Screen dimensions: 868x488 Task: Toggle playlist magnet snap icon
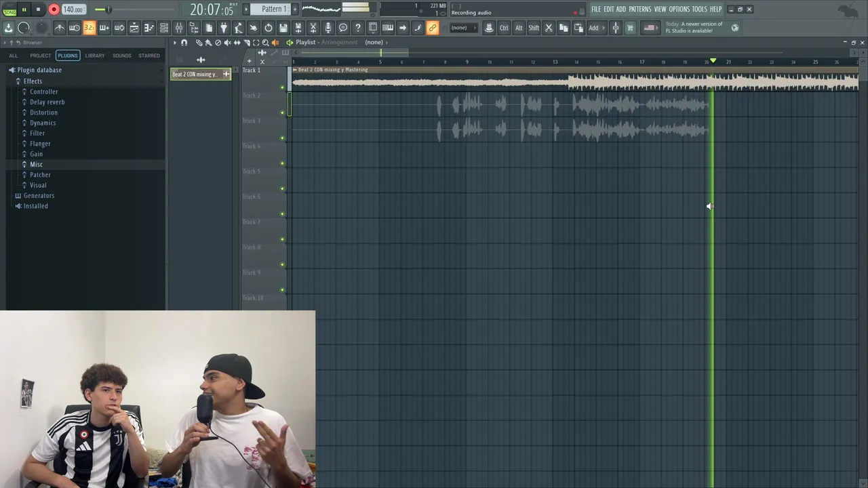184,43
